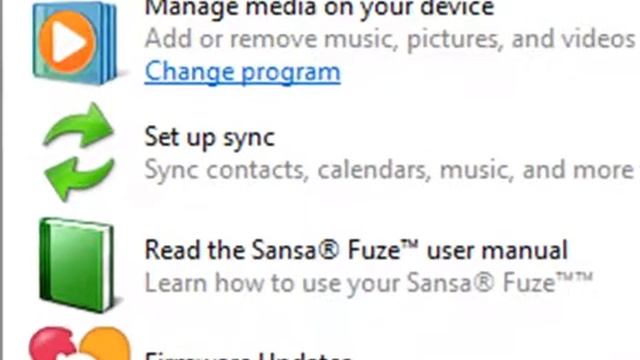Click the upper right-pointing green arrow
Viewport: 640px width, 360px height.
pyautogui.click(x=78, y=125)
